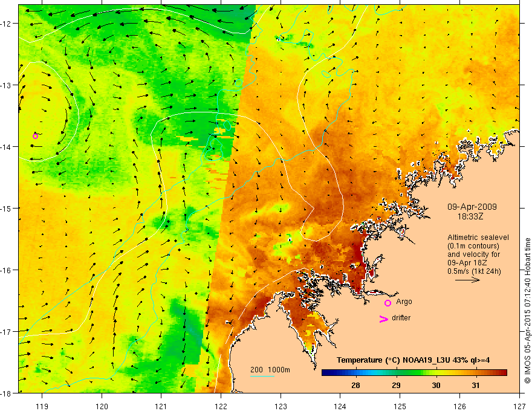Click the longitude label 121
The width and height of the screenshot is (532, 411).
[161, 406]
